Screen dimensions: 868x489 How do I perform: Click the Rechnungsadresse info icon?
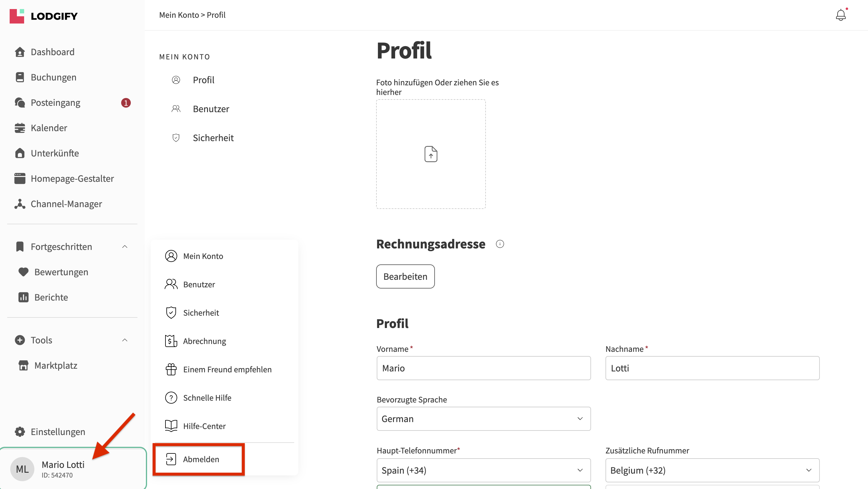click(x=500, y=244)
